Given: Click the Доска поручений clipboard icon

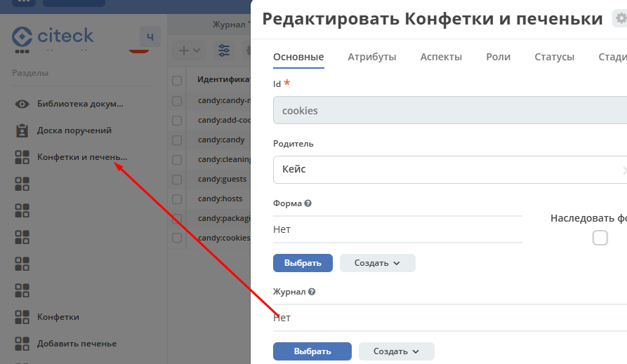Looking at the screenshot, I should tap(22, 130).
